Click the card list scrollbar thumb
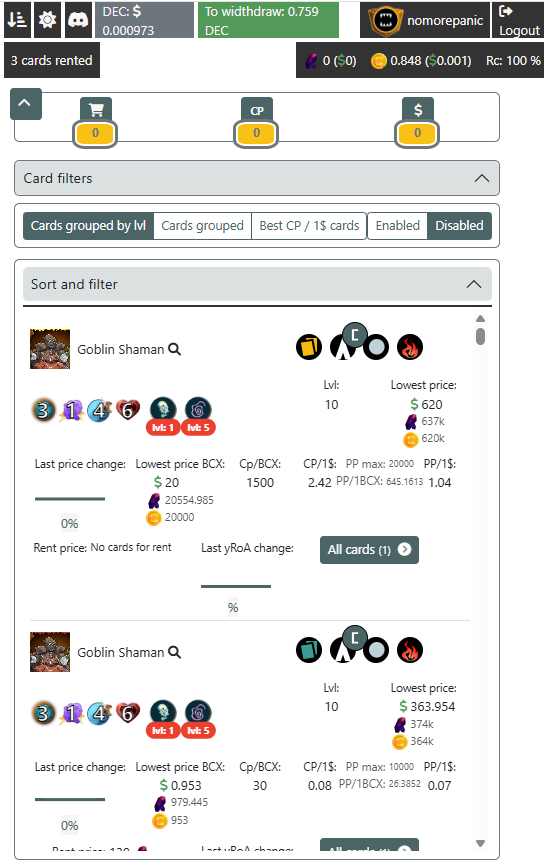The image size is (544, 866). pos(480,336)
